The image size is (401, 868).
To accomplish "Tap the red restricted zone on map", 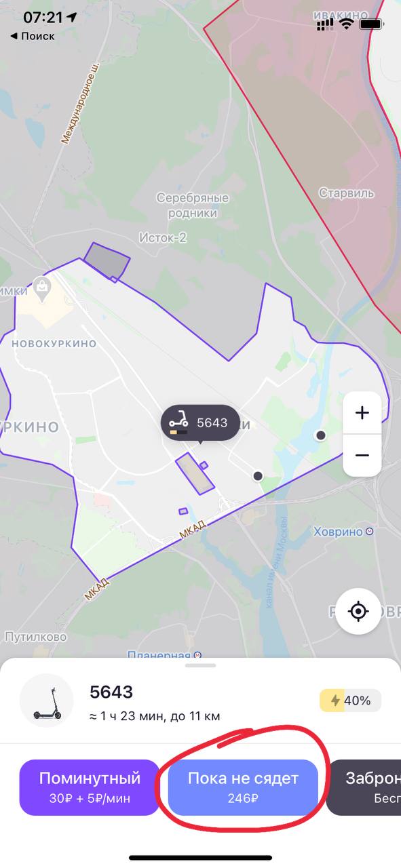I will click(319, 136).
